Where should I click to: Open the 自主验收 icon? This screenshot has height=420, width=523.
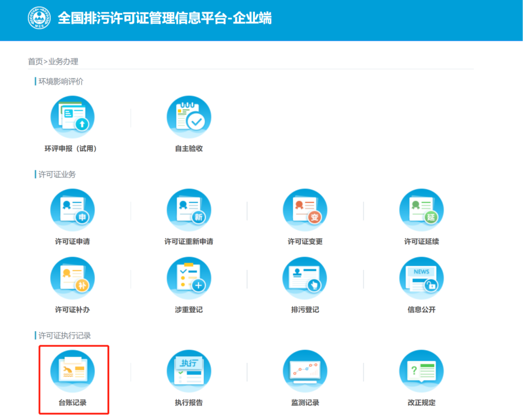click(x=189, y=117)
